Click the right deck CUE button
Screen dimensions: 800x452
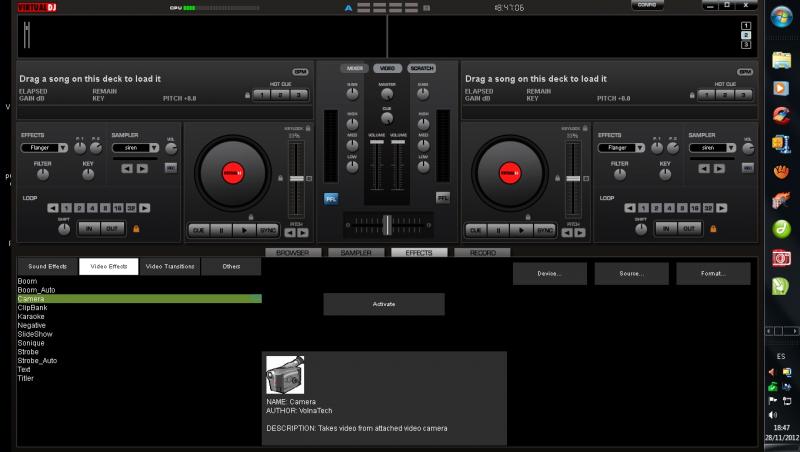(x=476, y=231)
